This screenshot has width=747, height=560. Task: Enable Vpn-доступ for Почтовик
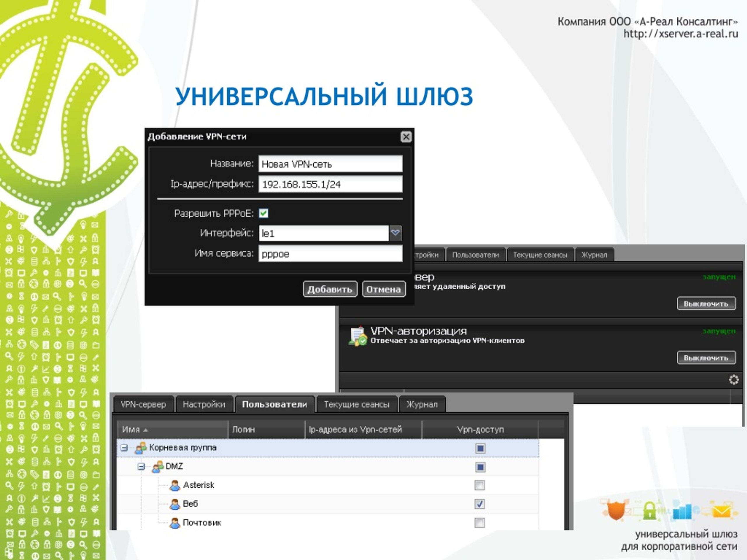[479, 523]
